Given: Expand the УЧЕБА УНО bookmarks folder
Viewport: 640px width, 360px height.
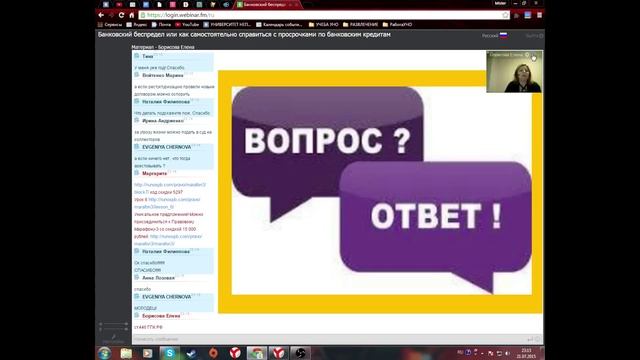Looking at the screenshot, I should coord(324,24).
